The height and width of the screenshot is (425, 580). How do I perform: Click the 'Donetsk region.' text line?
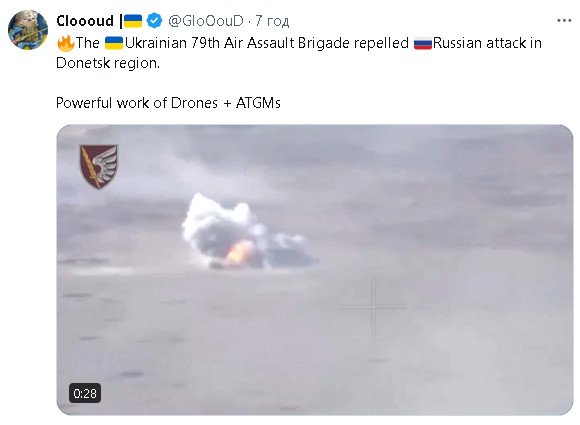pyautogui.click(x=108, y=63)
